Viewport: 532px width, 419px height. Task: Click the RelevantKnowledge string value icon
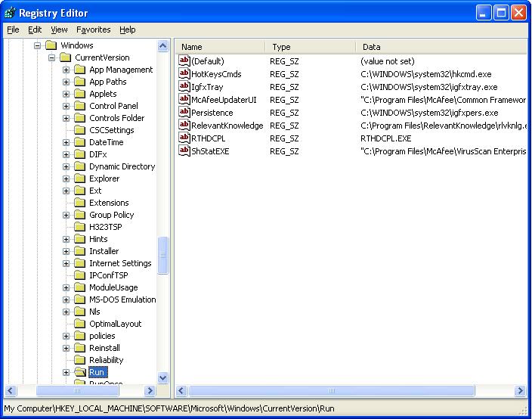[184, 125]
